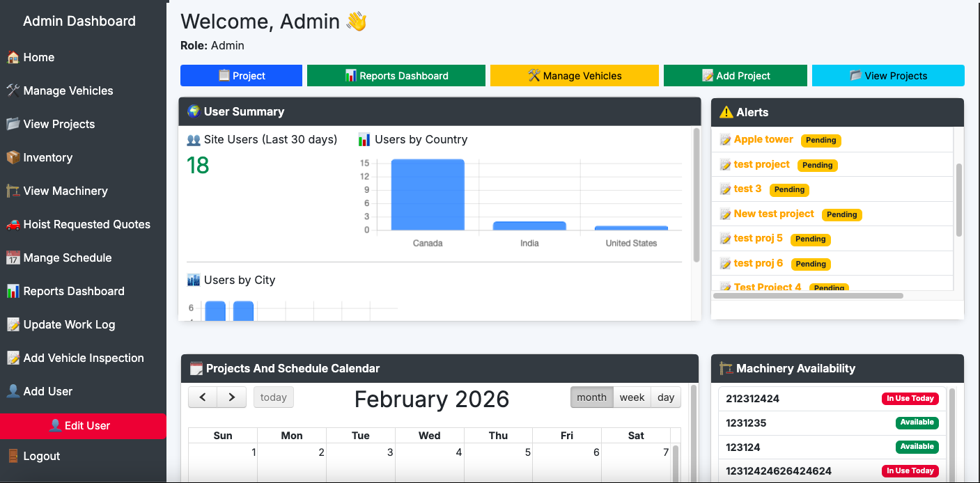980x483 pixels.
Task: Click the previous month chevron on the calendar
Action: tap(203, 397)
